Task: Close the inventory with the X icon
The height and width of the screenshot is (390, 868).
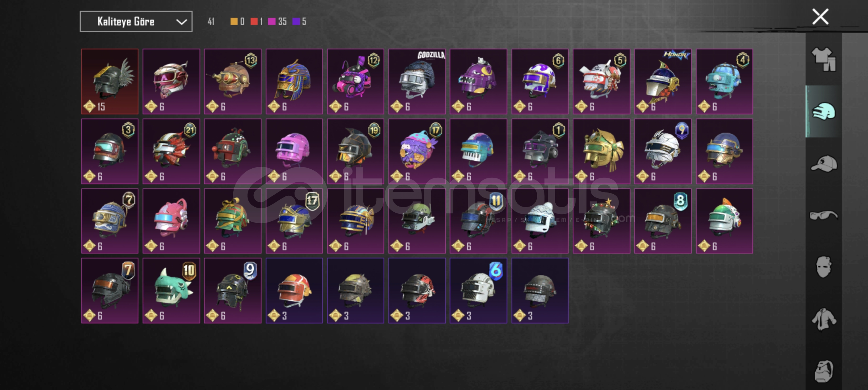Action: pos(820,17)
